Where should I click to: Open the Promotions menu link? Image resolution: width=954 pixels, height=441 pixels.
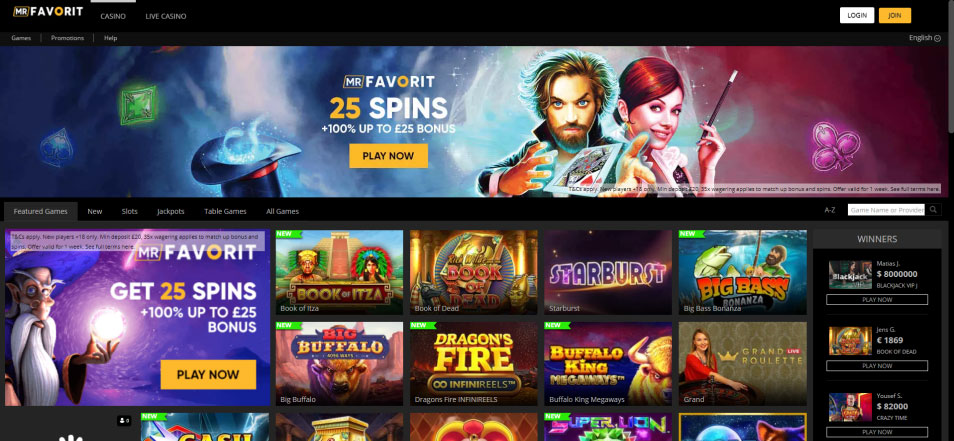click(68, 38)
